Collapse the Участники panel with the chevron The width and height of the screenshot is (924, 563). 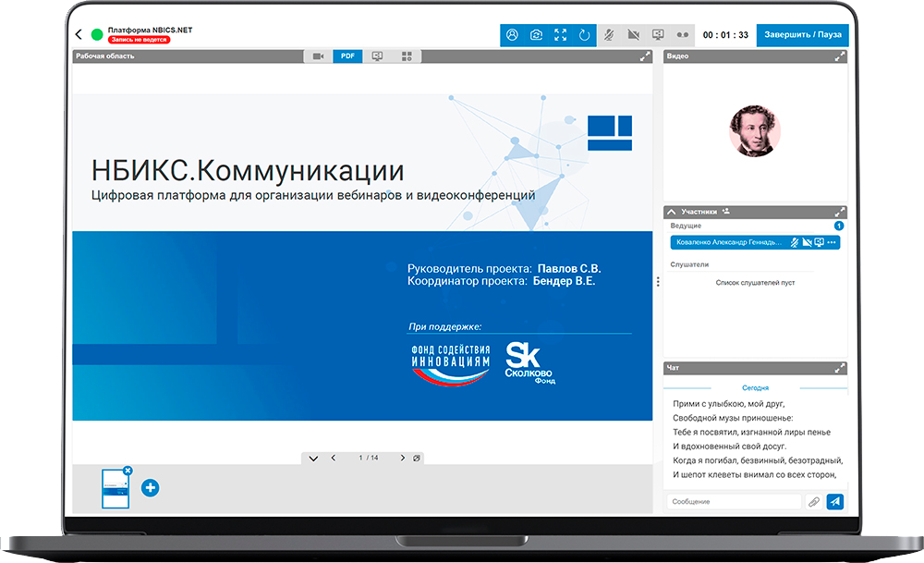(671, 212)
